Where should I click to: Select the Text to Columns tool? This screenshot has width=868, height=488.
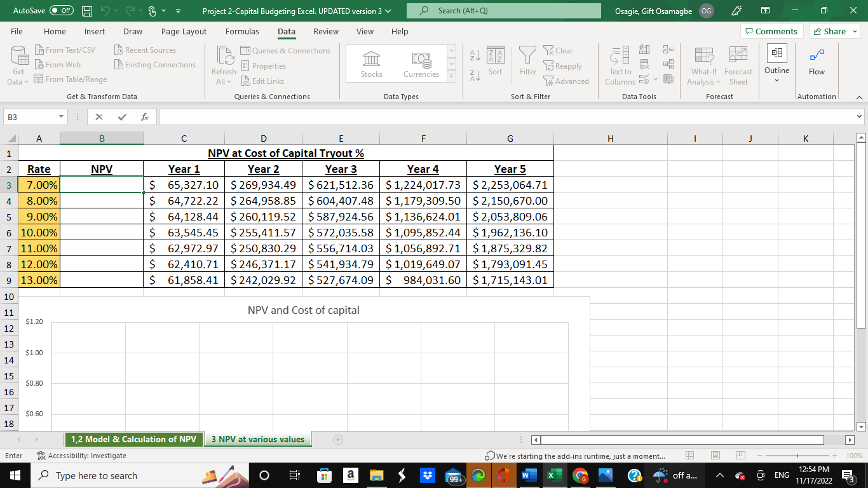coord(620,64)
